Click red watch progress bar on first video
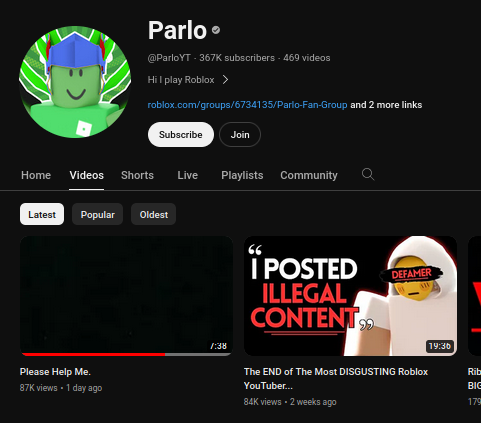The image size is (481, 423). [93, 354]
